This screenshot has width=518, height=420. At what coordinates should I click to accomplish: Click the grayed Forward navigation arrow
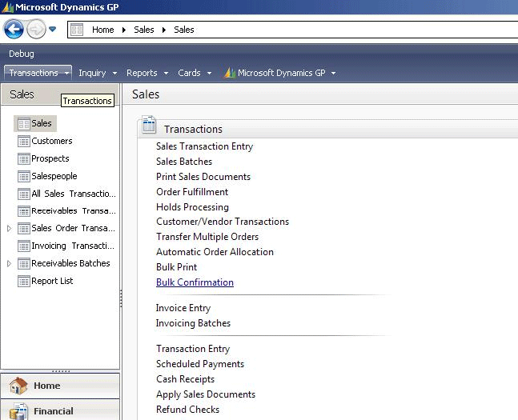pos(36,30)
